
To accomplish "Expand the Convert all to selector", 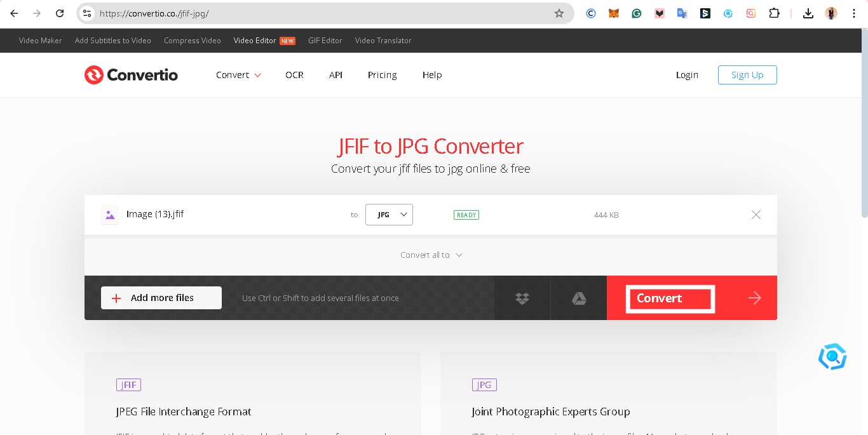I will click(431, 255).
